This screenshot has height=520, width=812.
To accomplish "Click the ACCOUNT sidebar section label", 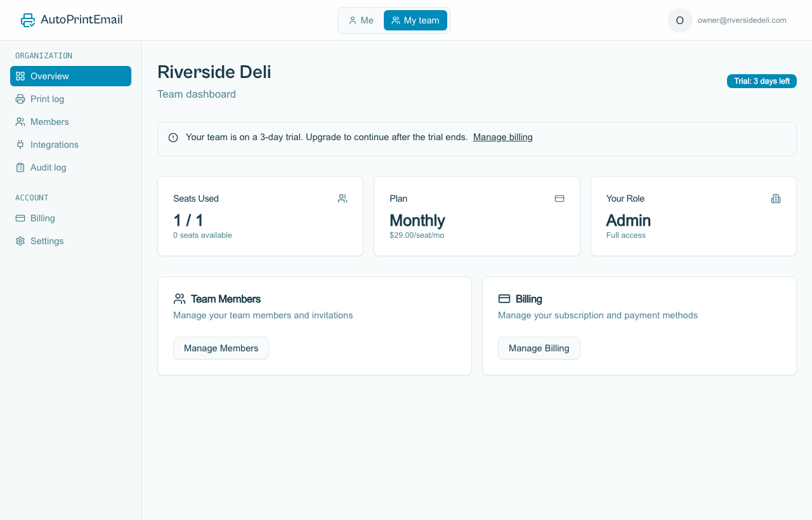I will point(32,198).
